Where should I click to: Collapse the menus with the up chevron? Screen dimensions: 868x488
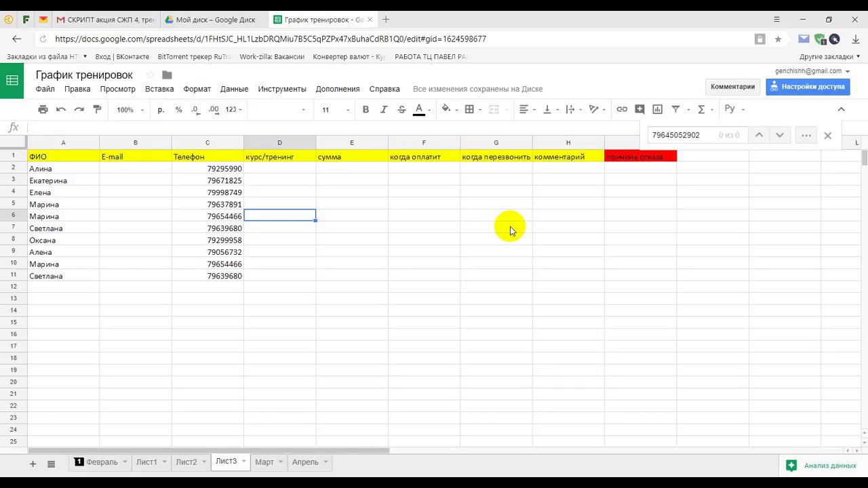(841, 109)
